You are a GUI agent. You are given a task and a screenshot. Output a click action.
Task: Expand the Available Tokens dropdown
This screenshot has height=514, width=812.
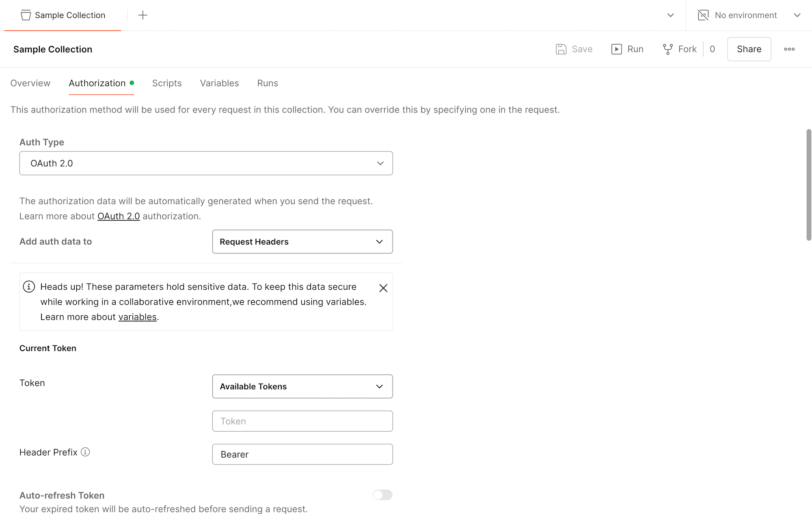[x=302, y=386]
